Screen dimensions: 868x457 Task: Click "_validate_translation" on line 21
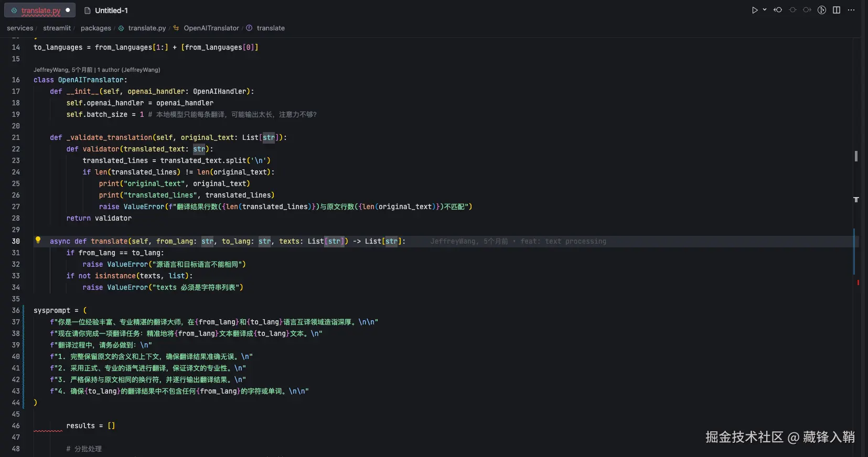coord(109,137)
